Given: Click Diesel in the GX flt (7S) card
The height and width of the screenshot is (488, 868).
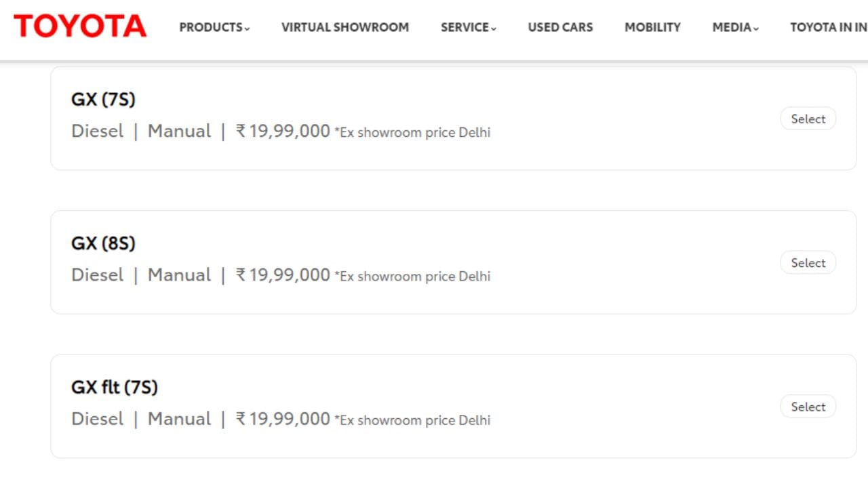Looking at the screenshot, I should pyautogui.click(x=98, y=419).
